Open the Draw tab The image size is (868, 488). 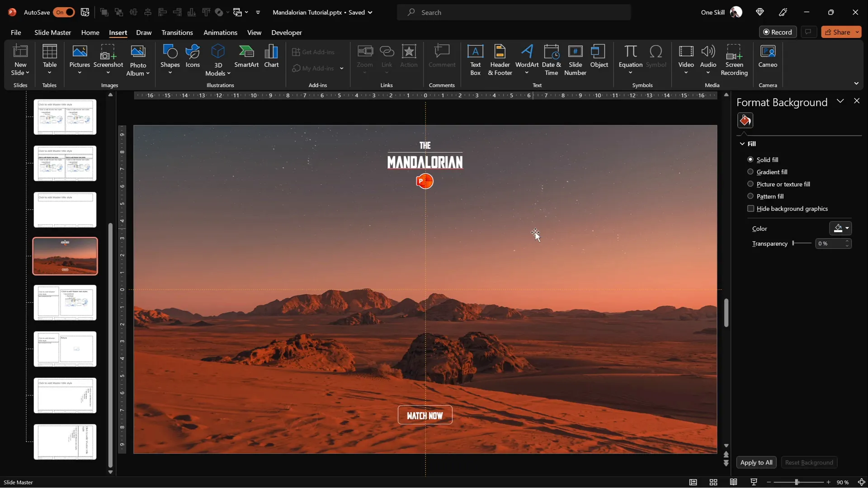144,32
